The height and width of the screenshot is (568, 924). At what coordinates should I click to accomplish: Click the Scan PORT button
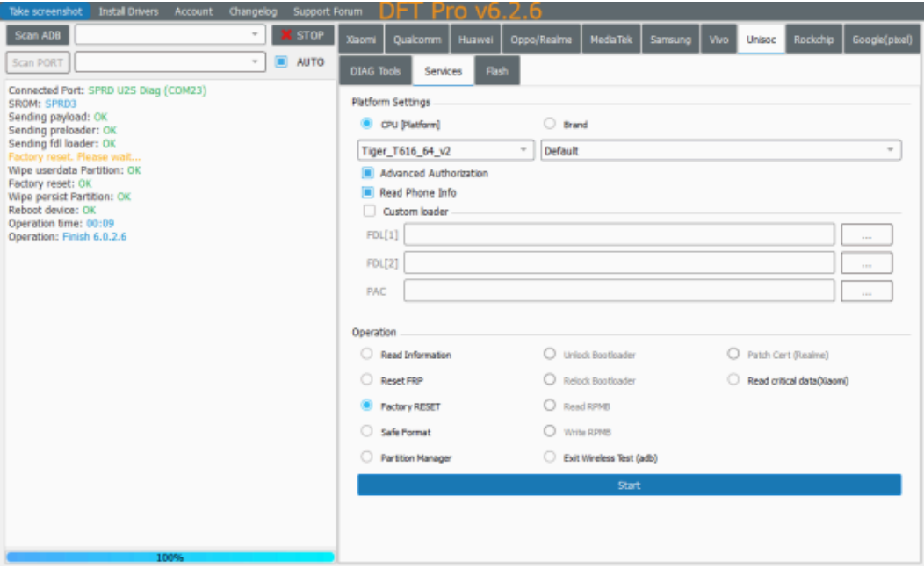[x=38, y=62]
